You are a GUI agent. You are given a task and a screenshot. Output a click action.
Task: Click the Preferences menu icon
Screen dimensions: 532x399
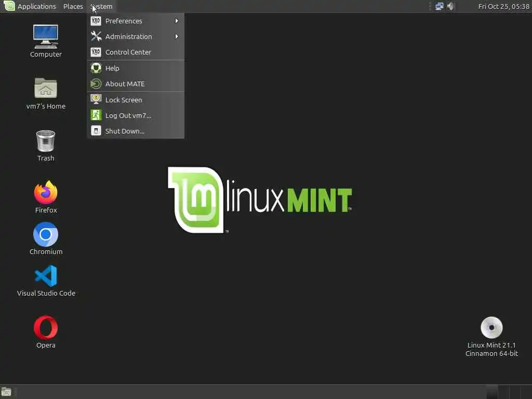96,21
